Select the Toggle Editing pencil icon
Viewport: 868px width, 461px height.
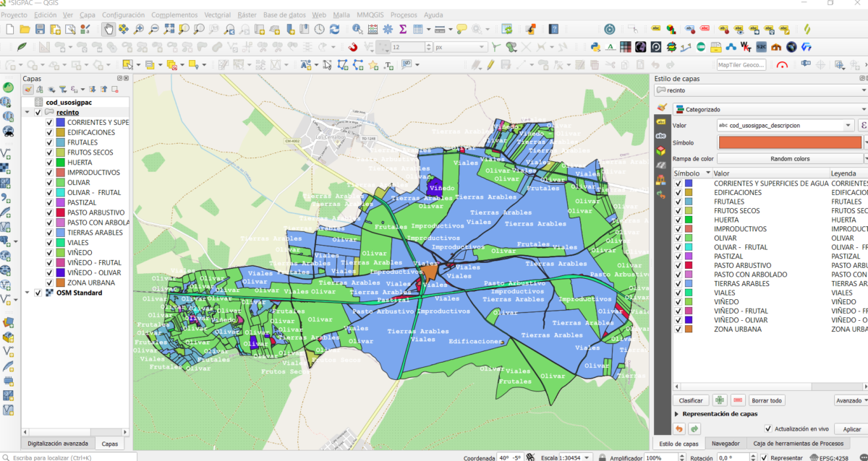coord(22,47)
